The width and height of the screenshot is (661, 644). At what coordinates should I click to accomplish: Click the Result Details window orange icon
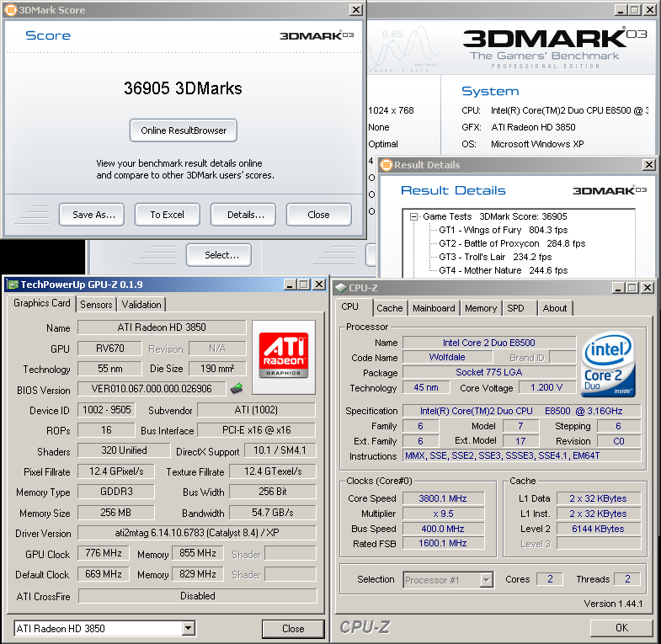(386, 165)
